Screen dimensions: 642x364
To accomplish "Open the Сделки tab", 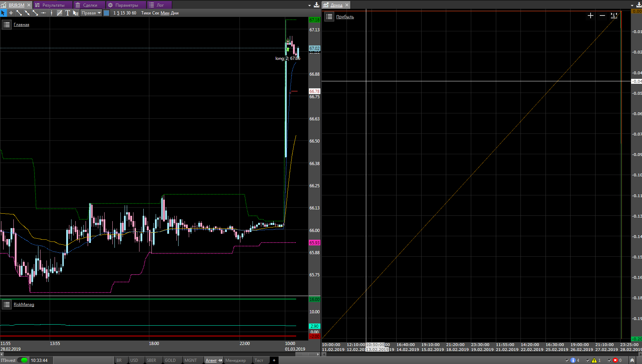I will 90,5.
